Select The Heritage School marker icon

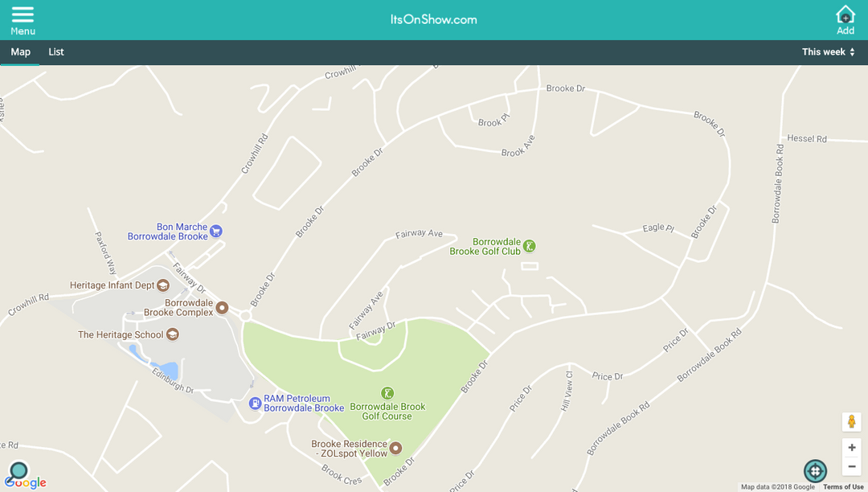pos(173,334)
